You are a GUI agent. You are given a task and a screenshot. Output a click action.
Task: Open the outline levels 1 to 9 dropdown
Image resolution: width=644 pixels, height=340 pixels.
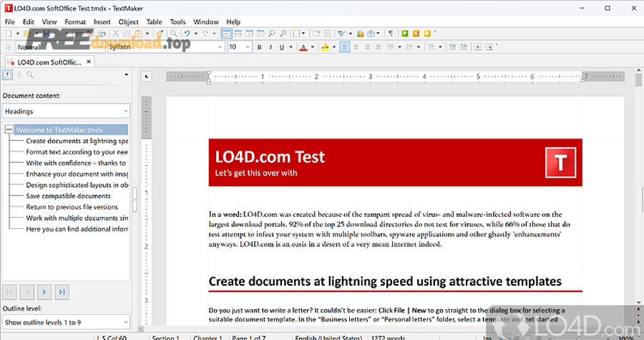(x=66, y=322)
